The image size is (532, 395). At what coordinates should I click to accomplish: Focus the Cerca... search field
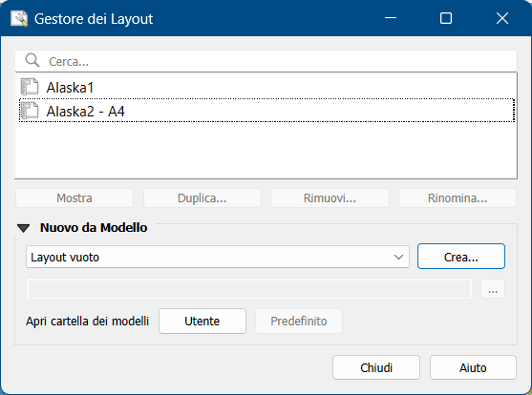266,61
